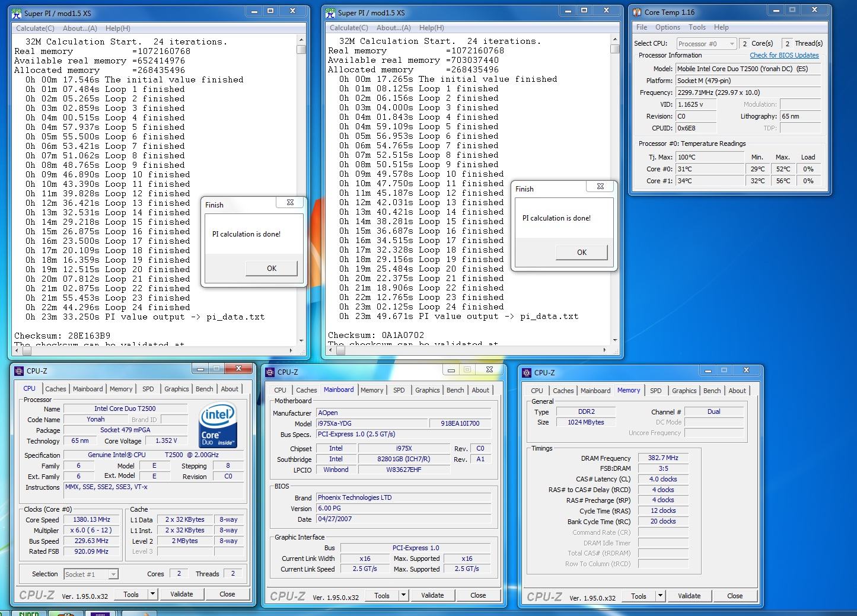This screenshot has height=616, width=857.
Task: Switch to Mainboard tab in CPU-Z CPU window
Action: coord(88,389)
